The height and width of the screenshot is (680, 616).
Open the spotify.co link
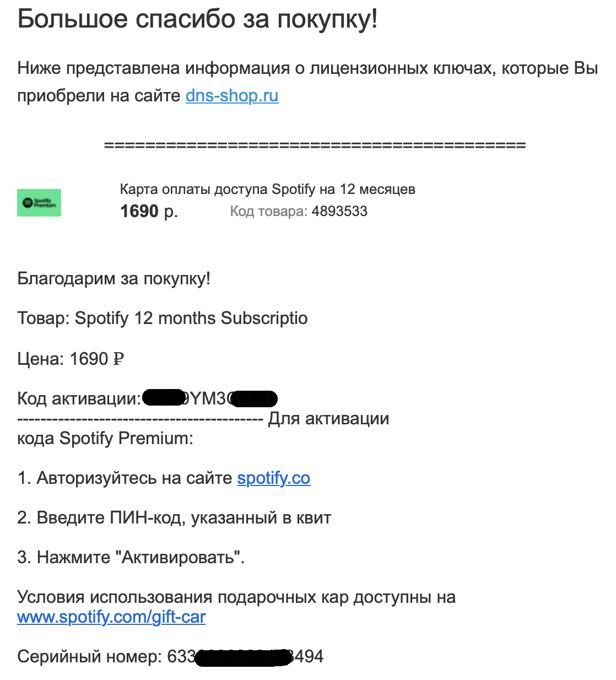[273, 478]
